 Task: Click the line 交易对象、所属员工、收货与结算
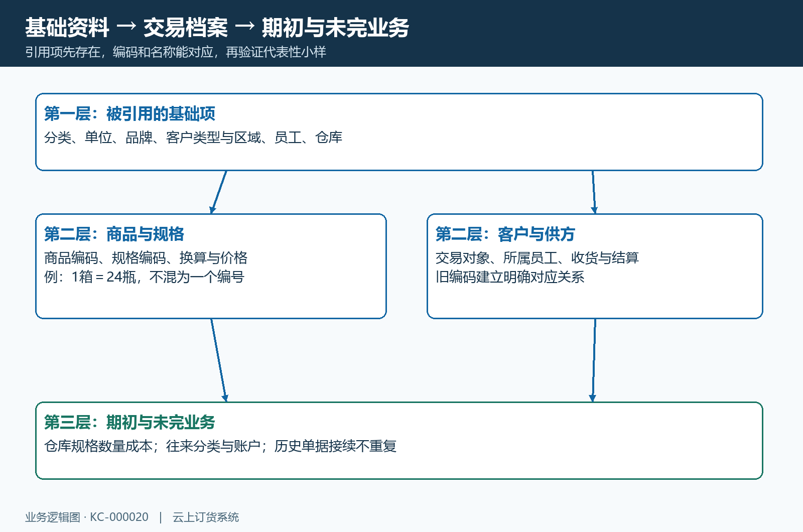tap(537, 257)
